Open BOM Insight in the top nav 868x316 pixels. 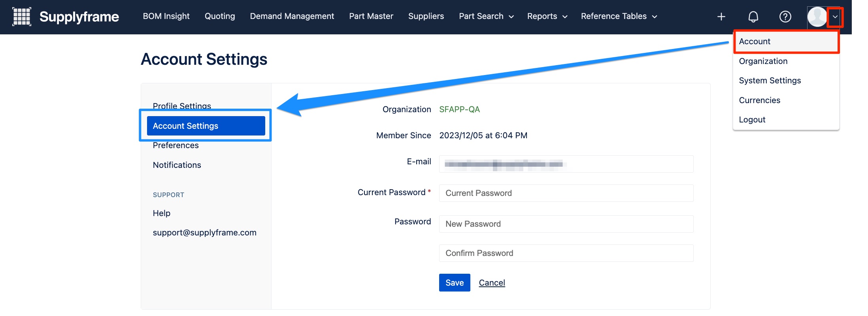click(166, 16)
